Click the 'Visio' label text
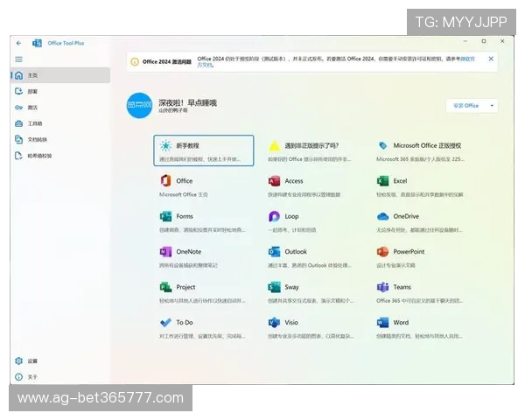Screen dimensions: 525x420 (291, 322)
